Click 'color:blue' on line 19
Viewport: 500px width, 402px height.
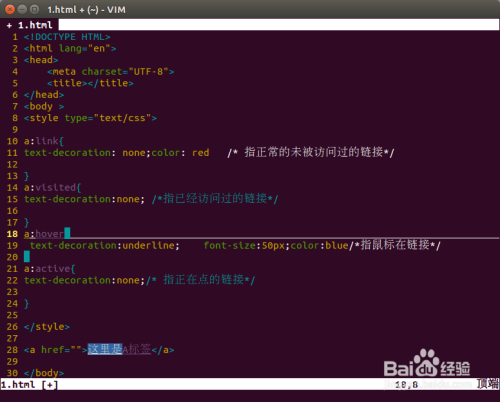point(319,245)
